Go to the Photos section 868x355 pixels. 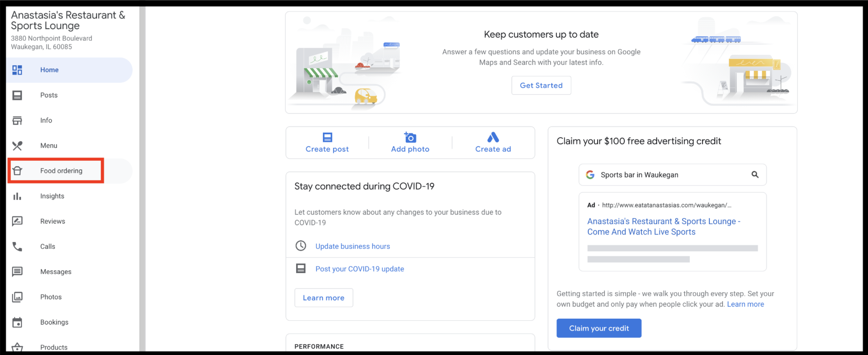69,297
